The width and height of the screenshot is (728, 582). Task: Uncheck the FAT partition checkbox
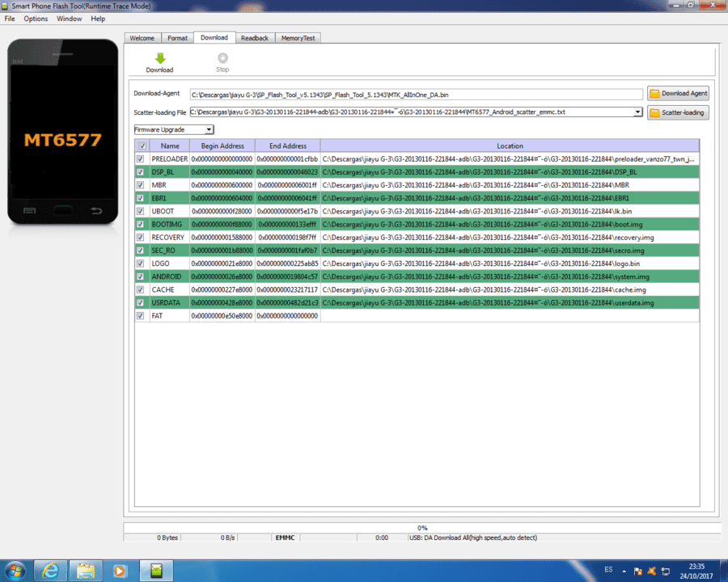click(140, 315)
